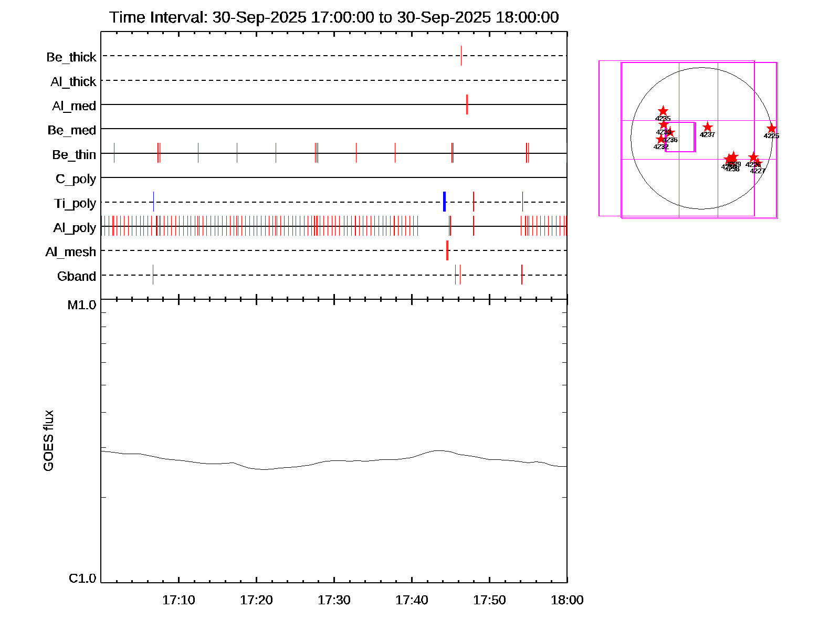Click the red star for region 4233

[664, 124]
